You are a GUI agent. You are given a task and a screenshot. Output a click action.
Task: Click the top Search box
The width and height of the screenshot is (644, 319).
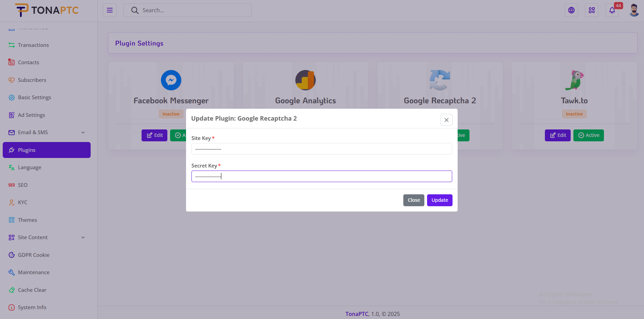pos(187,10)
